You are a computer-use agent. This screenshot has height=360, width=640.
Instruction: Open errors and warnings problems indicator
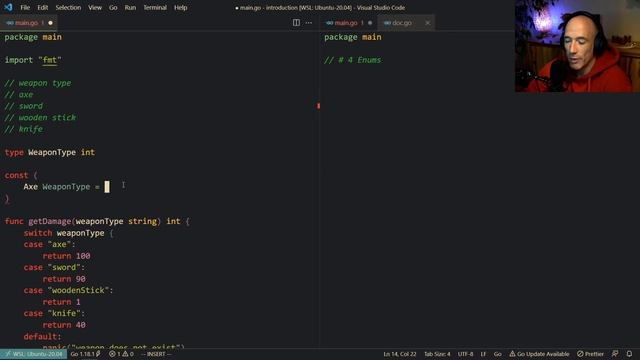(121, 354)
